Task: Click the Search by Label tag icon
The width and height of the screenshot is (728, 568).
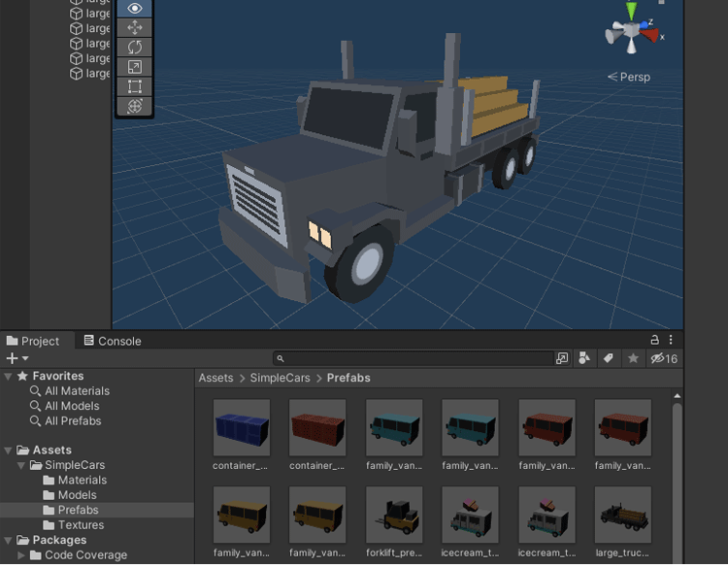Action: (609, 358)
